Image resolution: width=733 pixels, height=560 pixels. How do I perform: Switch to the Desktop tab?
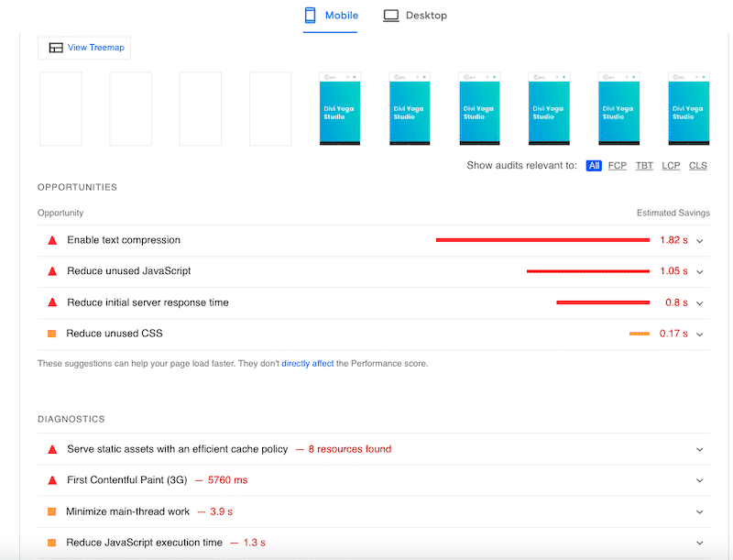pyautogui.click(x=415, y=15)
